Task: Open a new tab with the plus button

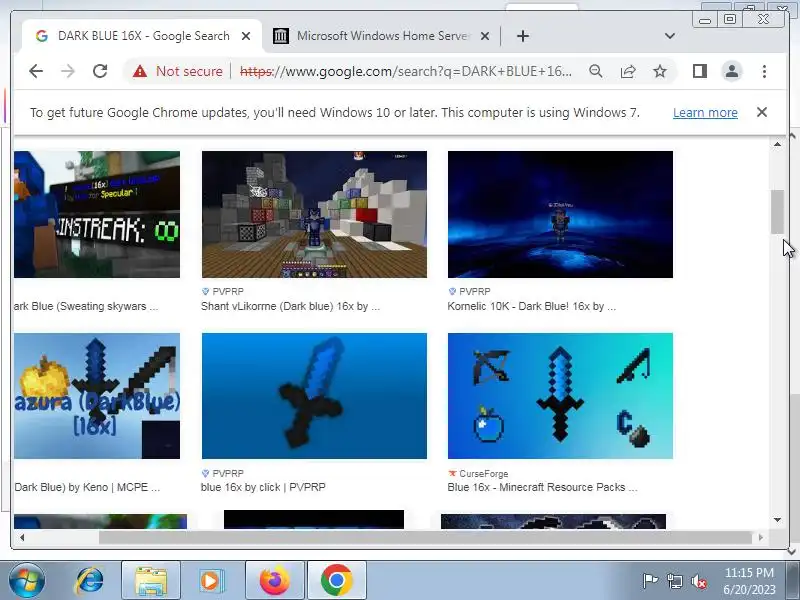Action: coord(522,36)
